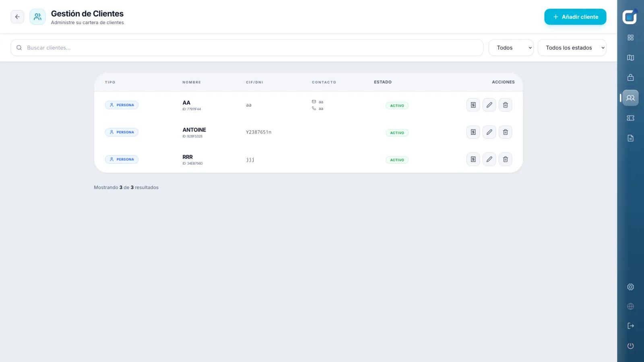Click the ESTADO column header
644x362 pixels.
tap(383, 82)
